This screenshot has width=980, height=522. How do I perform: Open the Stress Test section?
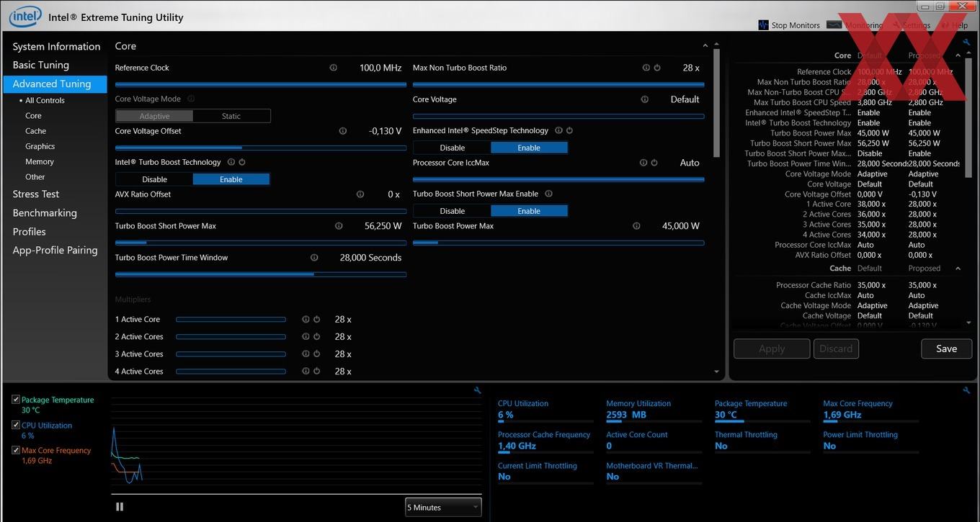(36, 194)
